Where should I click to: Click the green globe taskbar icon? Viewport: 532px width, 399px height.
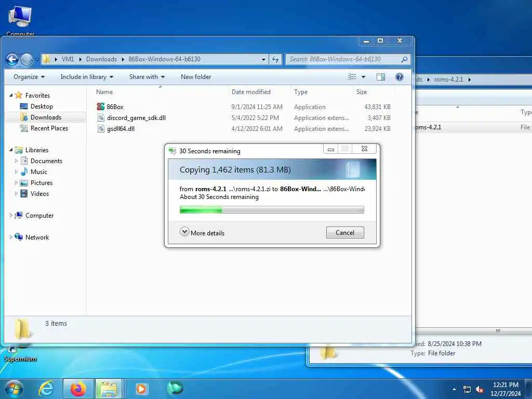pyautogui.click(x=175, y=388)
